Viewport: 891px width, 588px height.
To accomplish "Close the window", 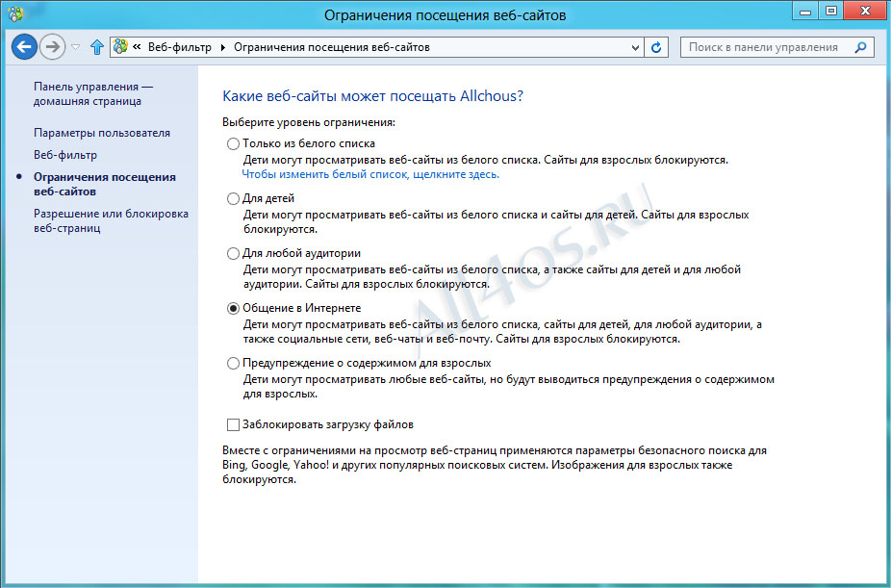I will click(x=865, y=11).
